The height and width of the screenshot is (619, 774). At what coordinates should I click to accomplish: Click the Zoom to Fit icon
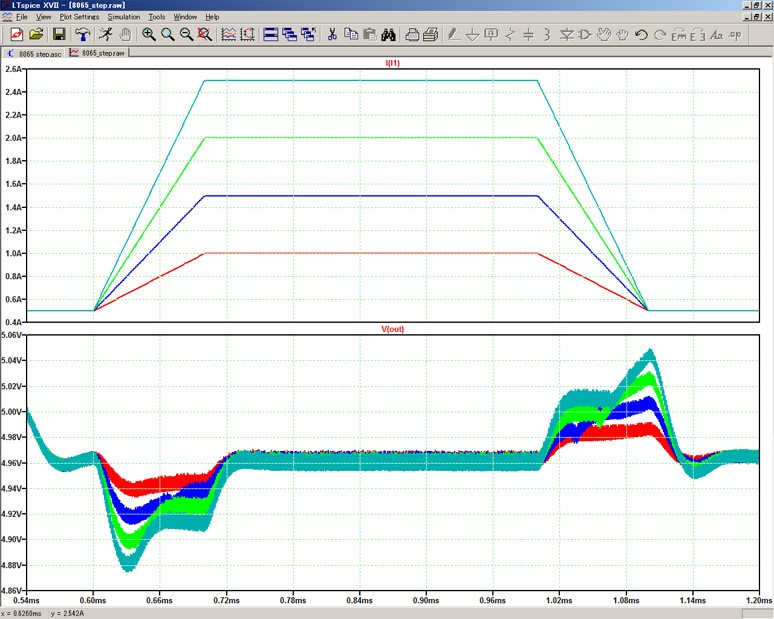click(x=205, y=35)
